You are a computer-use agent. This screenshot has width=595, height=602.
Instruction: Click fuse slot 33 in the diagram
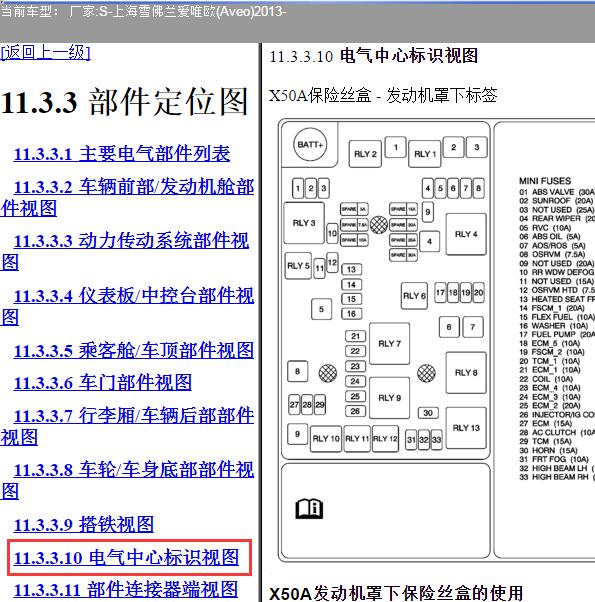436,440
